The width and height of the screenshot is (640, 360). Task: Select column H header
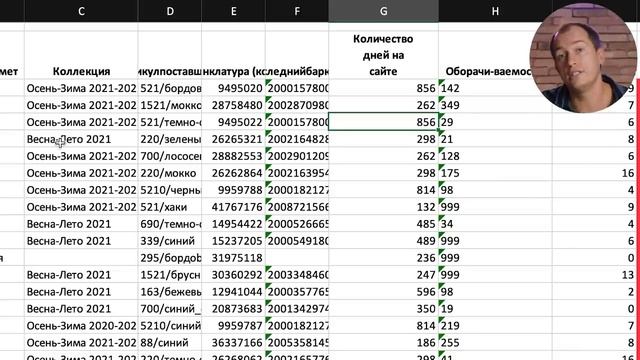point(495,11)
